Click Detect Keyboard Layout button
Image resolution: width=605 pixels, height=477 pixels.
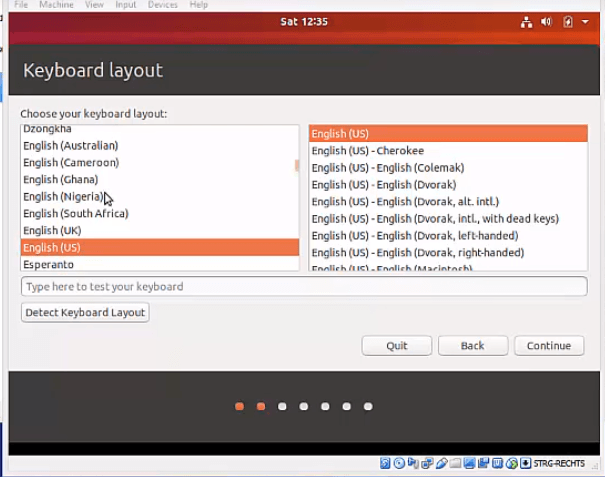click(x=85, y=313)
